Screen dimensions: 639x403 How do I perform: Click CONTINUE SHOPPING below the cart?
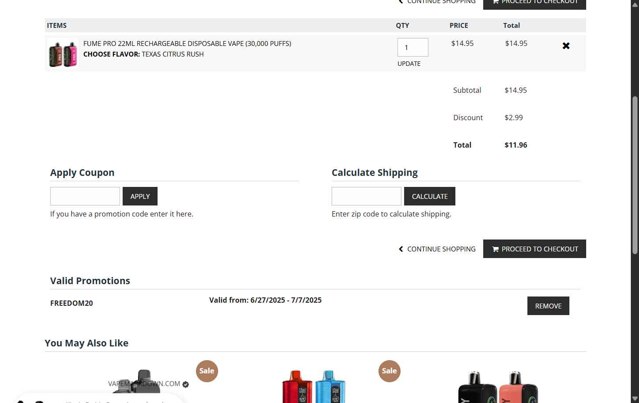click(x=437, y=249)
